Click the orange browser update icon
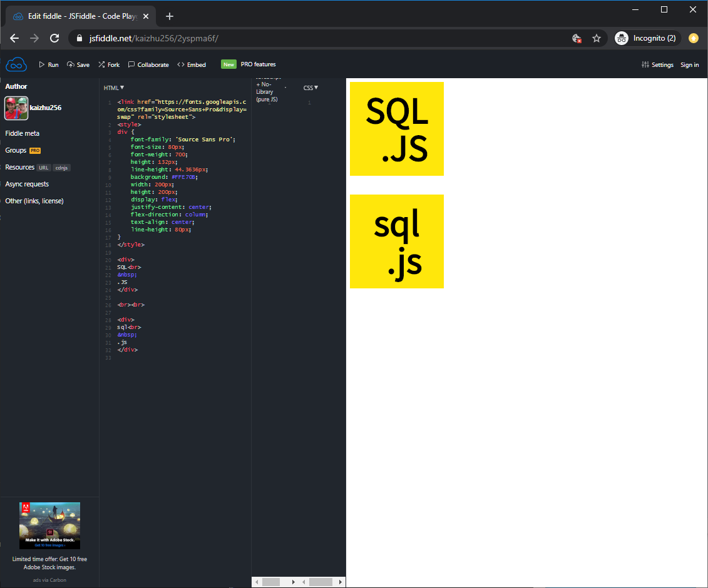This screenshot has width=708, height=588. pyautogui.click(x=694, y=38)
